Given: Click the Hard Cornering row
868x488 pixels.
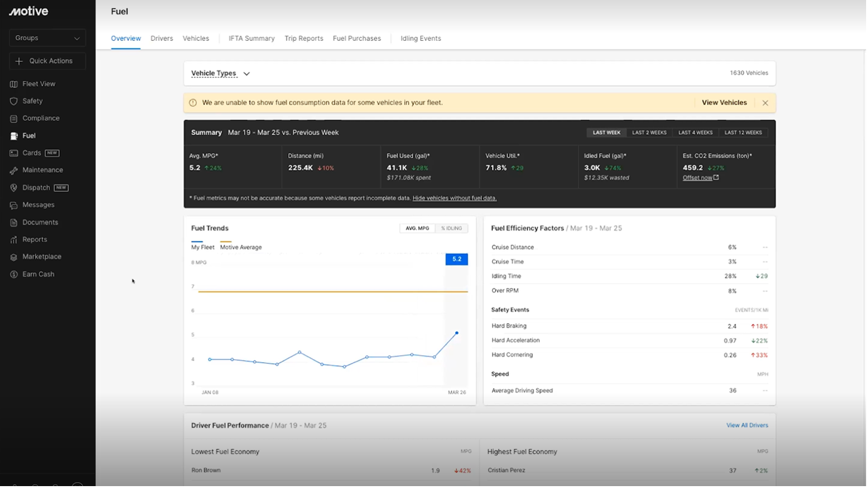Looking at the screenshot, I should click(630, 355).
